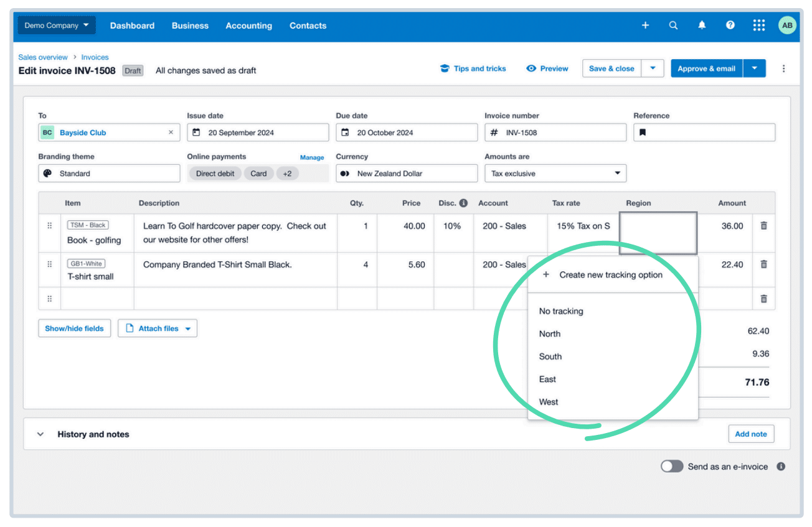Open the Demo Company organization dropdown
812x527 pixels.
[x=56, y=26]
